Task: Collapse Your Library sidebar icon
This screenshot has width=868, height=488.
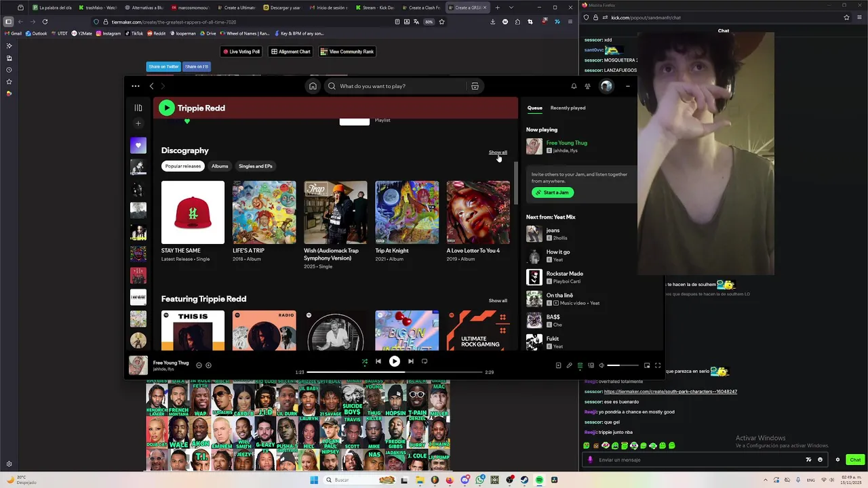Action: [x=138, y=108]
